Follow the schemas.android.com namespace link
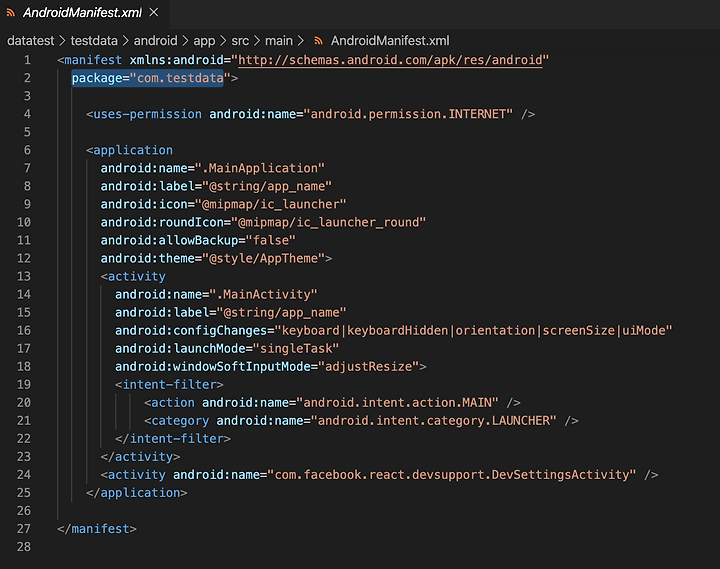720x569 pixels. click(390, 60)
